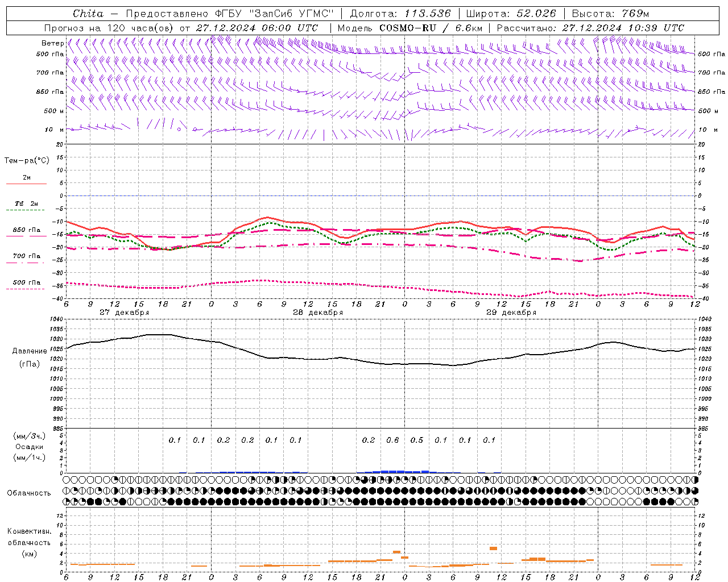
Task: Select the "Долгота: 113.536" header value
Action: pyautogui.click(x=400, y=14)
